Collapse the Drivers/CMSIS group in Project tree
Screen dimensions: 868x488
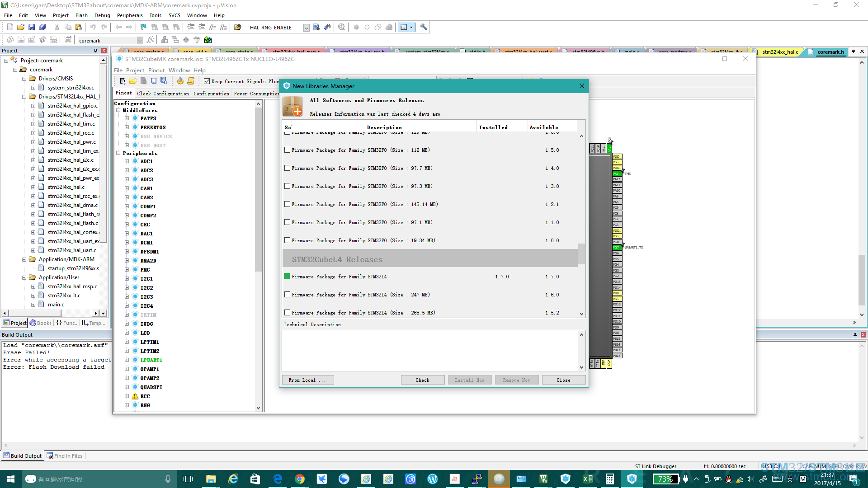[24, 79]
